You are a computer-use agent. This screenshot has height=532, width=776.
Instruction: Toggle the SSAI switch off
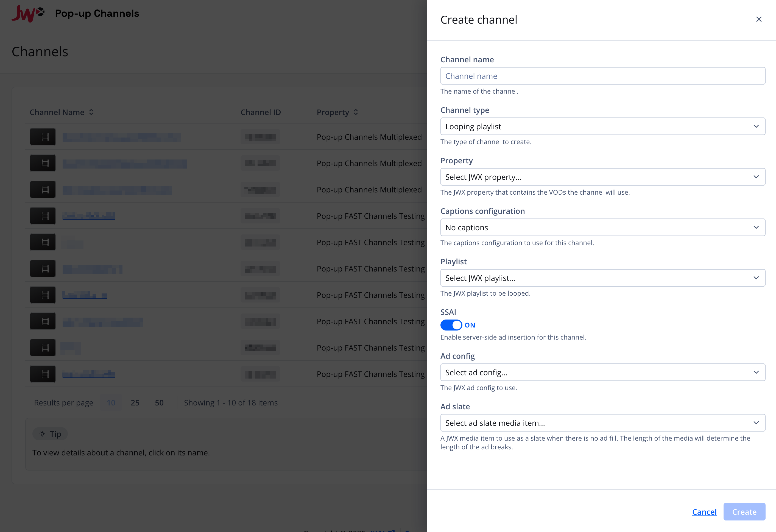(451, 325)
